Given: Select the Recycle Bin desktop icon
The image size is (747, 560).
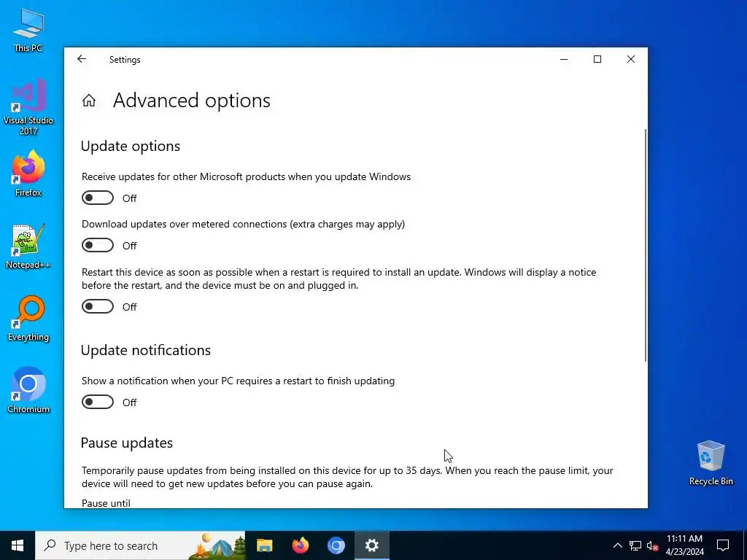Looking at the screenshot, I should pyautogui.click(x=711, y=463).
